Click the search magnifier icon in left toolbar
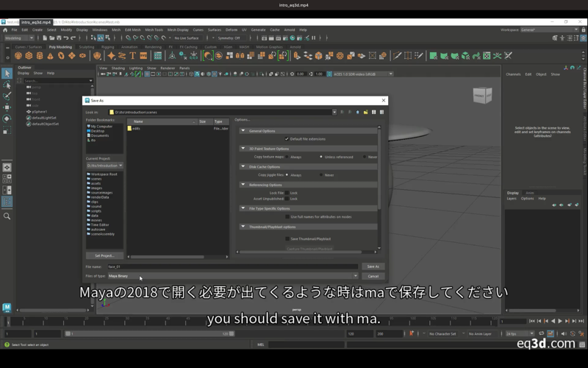This screenshot has height=368, width=588. coord(7,216)
